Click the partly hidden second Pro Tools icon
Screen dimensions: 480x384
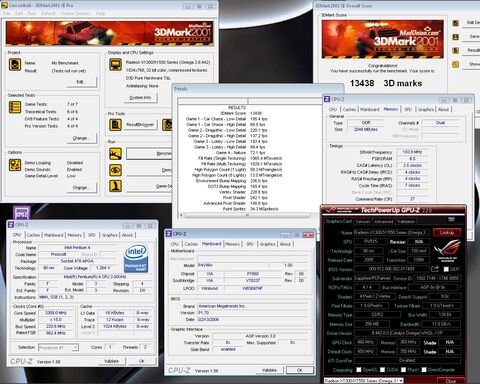point(167,125)
